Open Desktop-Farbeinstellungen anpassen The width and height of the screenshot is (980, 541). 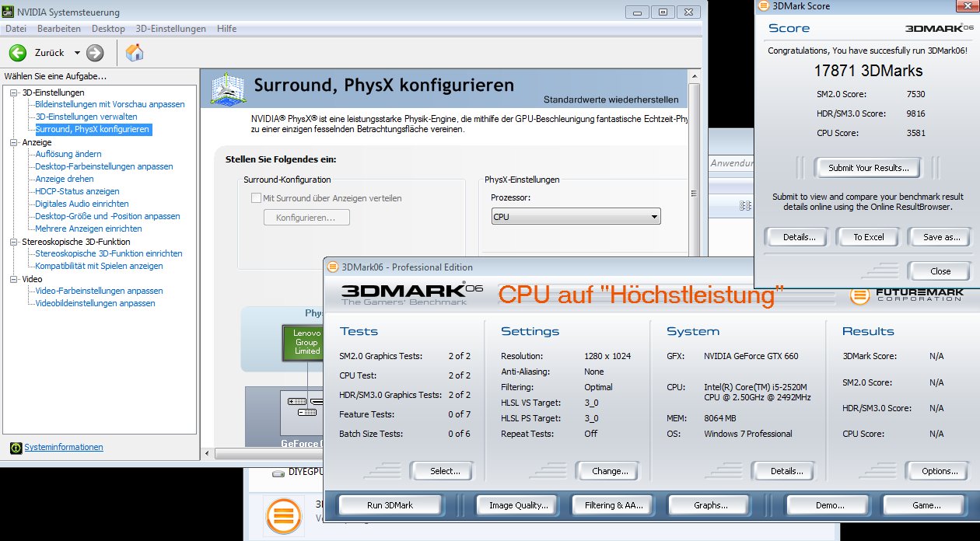[104, 166]
